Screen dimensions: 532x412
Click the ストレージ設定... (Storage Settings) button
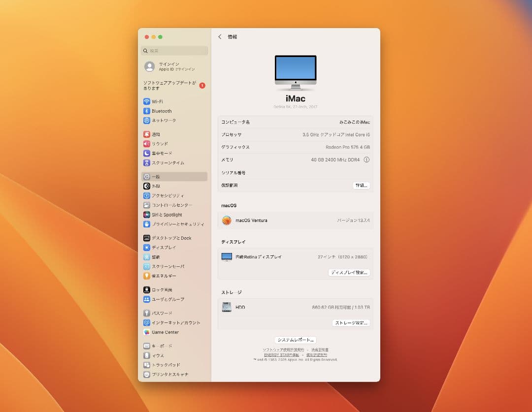pyautogui.click(x=351, y=323)
